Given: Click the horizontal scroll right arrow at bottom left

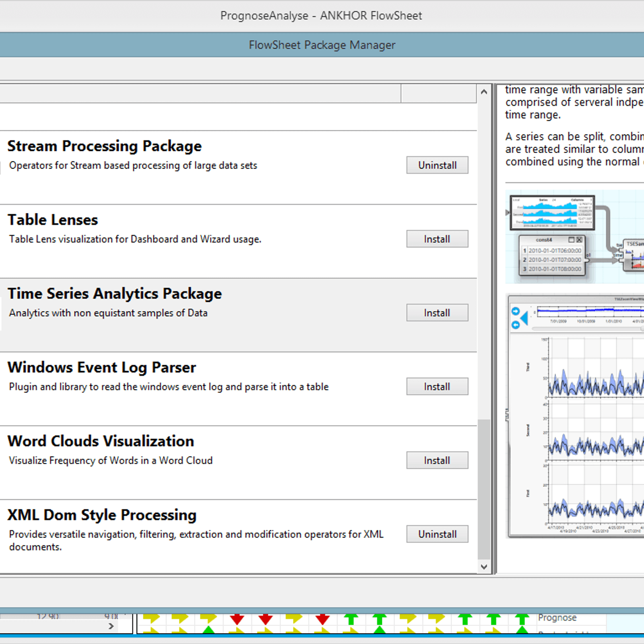Looking at the screenshot, I should coord(111,626).
